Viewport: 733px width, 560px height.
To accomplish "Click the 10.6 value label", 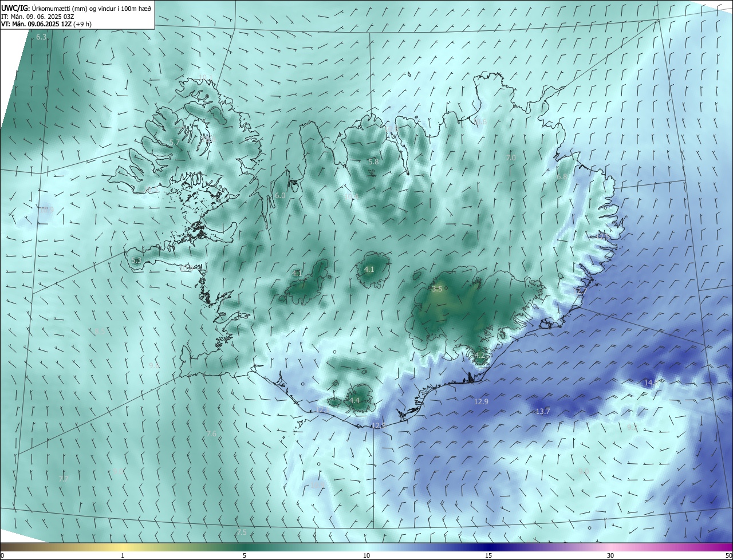I will 480,121.
